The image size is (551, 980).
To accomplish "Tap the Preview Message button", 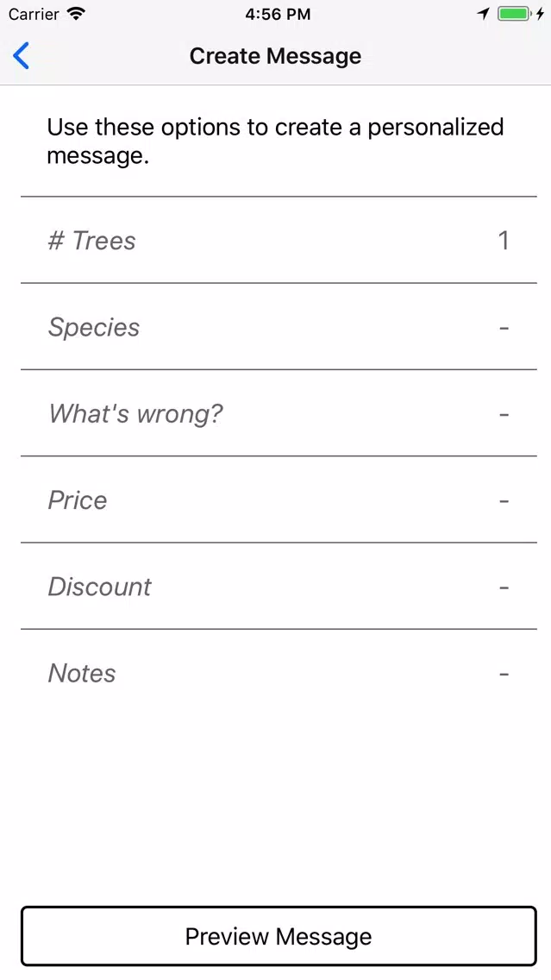I will coord(279,936).
